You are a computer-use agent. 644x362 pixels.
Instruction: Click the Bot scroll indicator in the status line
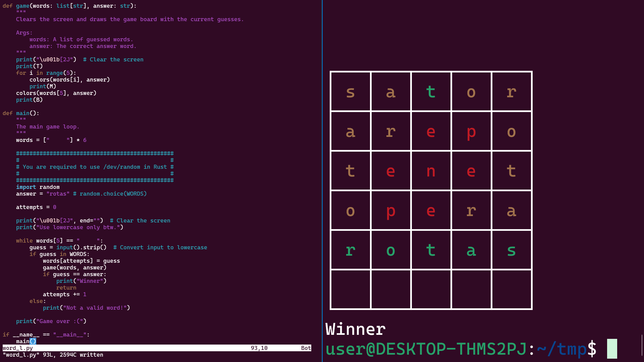point(306,348)
